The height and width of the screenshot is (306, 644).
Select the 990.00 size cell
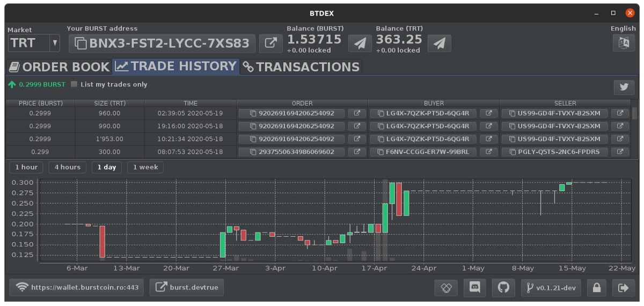pyautogui.click(x=110, y=126)
